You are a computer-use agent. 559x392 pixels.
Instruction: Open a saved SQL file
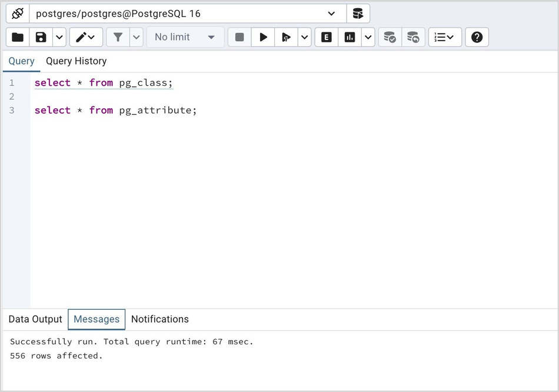17,37
